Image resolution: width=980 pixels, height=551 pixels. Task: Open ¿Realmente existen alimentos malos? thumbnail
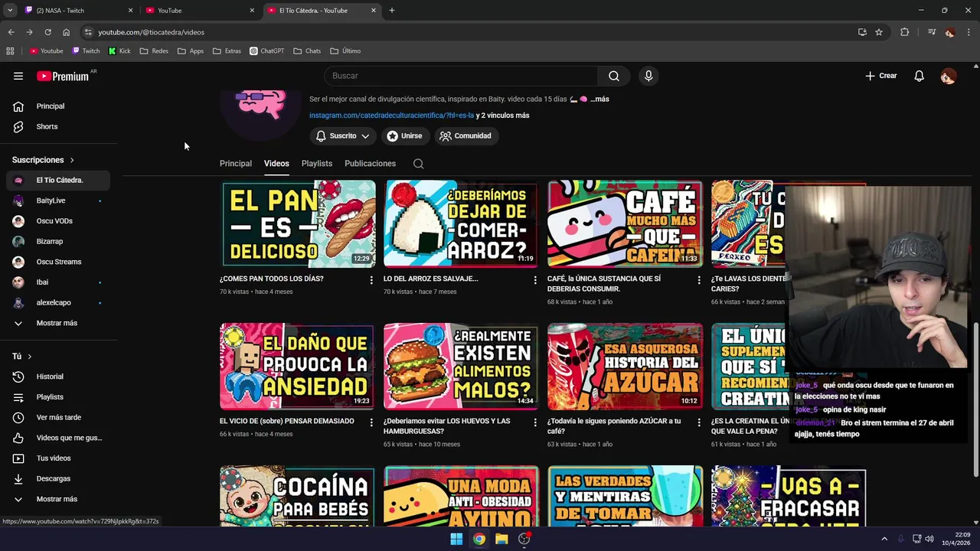(461, 367)
